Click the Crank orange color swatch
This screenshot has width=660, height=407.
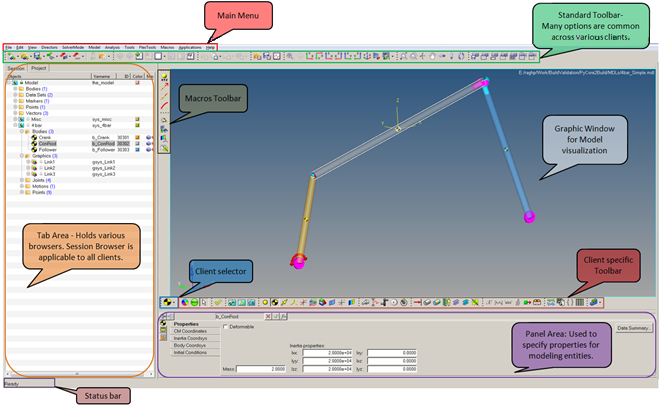click(x=137, y=138)
